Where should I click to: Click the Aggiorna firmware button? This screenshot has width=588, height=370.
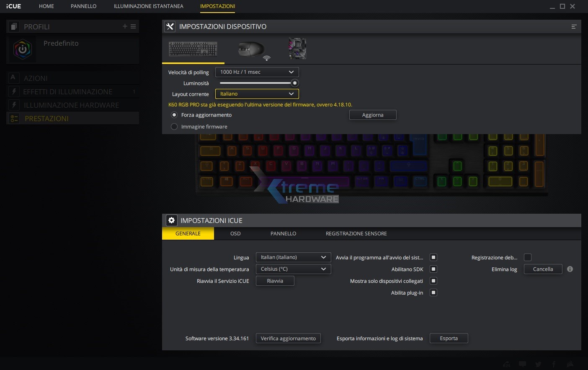(373, 115)
